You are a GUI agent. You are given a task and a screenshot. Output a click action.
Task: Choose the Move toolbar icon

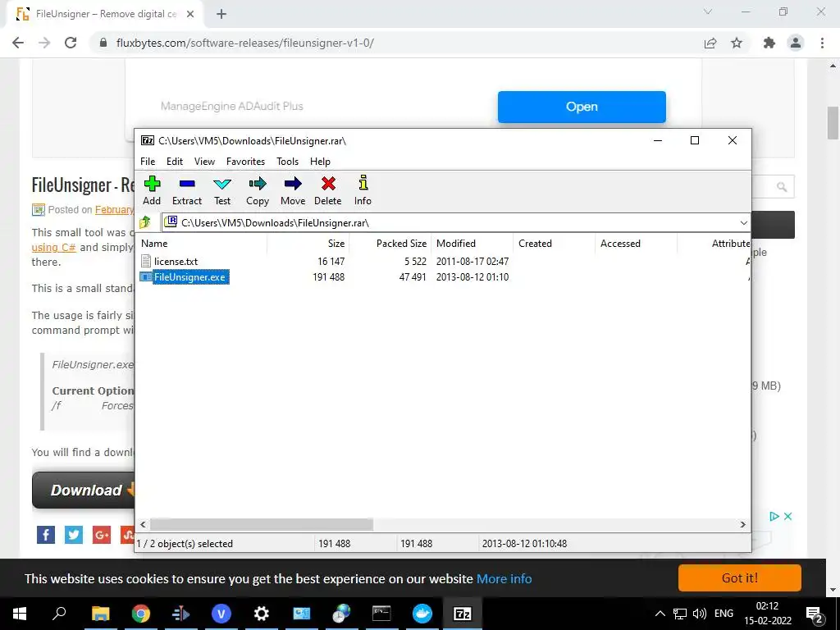coord(293,184)
